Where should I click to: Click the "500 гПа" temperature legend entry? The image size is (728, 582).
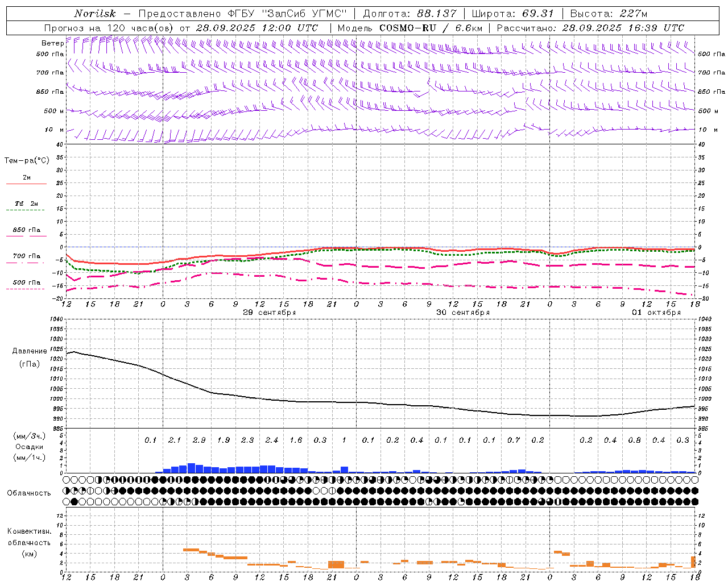click(27, 282)
